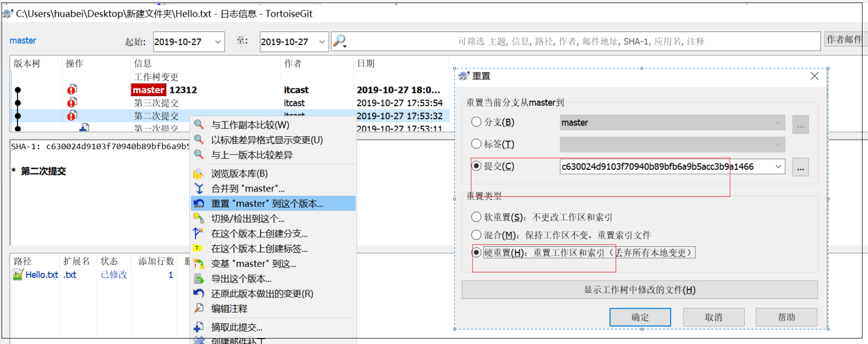Viewport: 868px width, 344px height.
Task: Click the switch/checkout revision icon
Action: click(199, 219)
